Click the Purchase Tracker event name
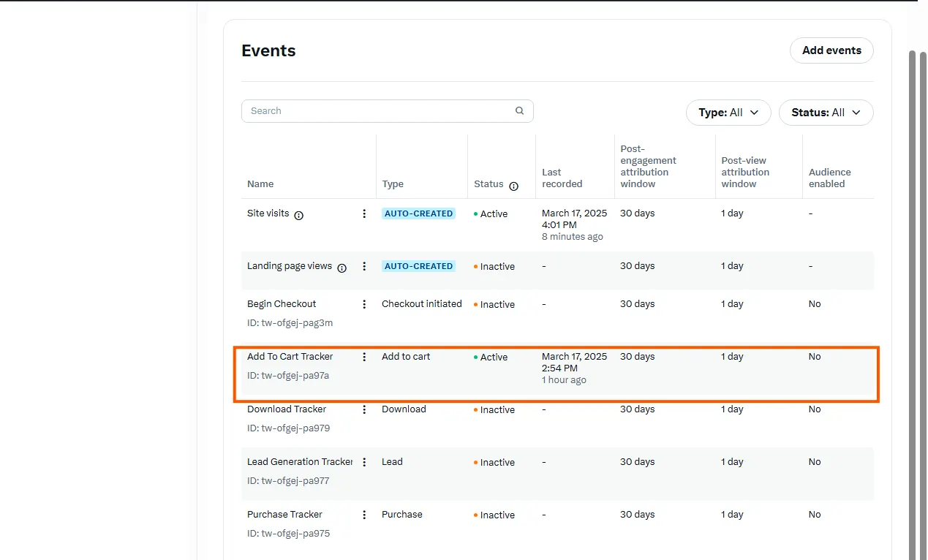This screenshot has width=928, height=560. (x=284, y=515)
